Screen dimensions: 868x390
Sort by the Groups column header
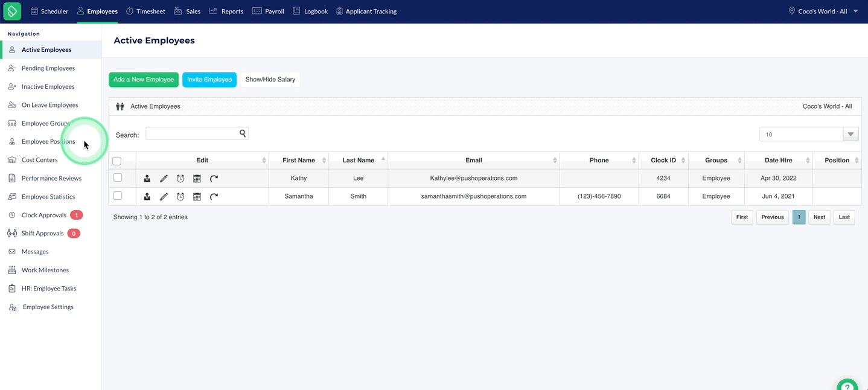tap(716, 161)
